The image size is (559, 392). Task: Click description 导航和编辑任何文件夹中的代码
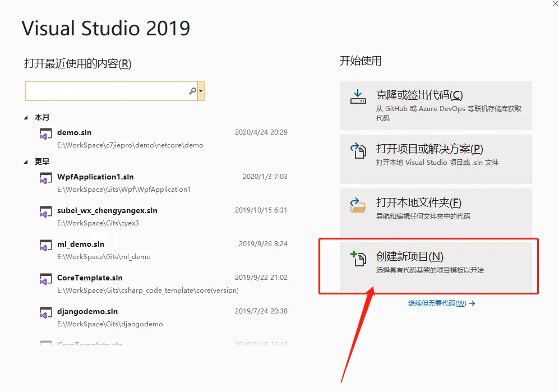point(423,216)
